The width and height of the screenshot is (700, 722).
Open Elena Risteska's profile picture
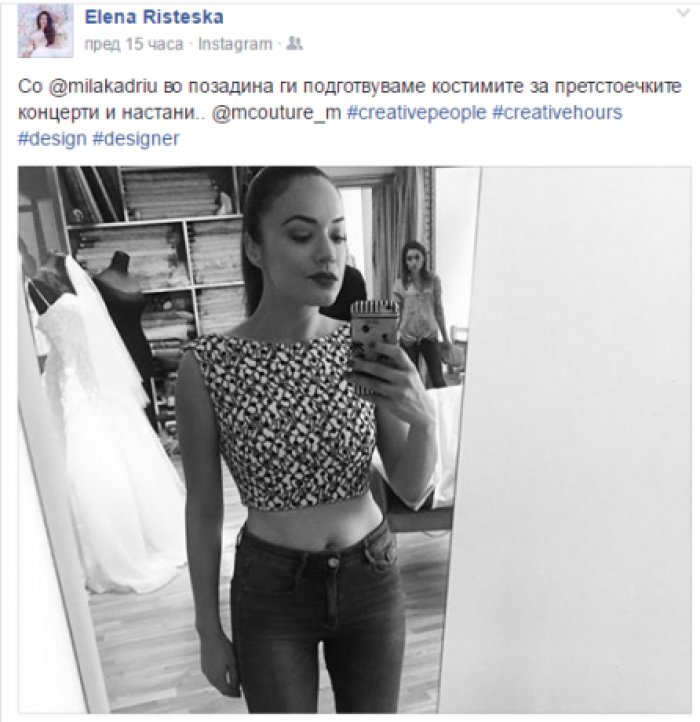click(46, 32)
